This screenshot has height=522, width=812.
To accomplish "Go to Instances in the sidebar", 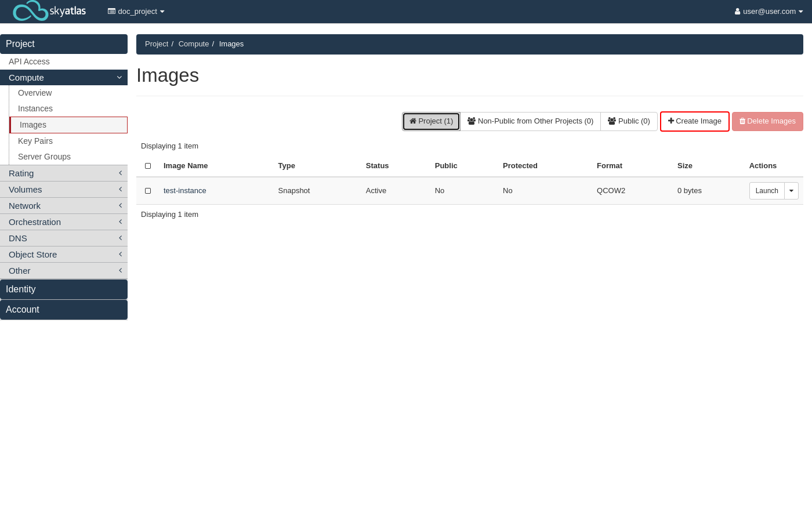I will 35,108.
